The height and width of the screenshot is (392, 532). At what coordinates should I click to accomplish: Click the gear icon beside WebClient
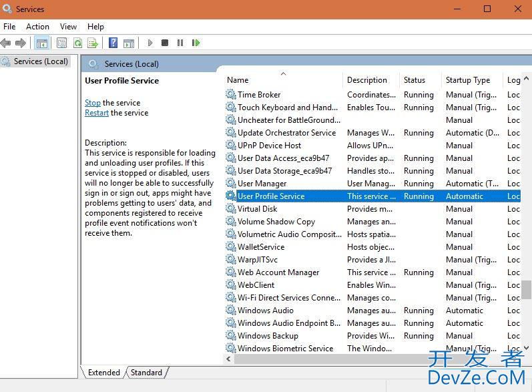click(231, 284)
